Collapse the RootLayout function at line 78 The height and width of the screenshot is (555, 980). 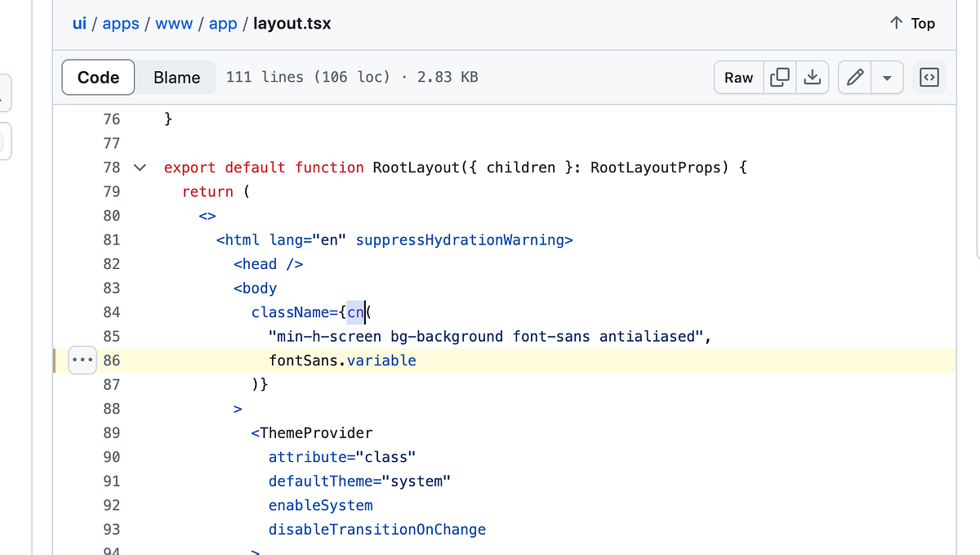pos(139,167)
